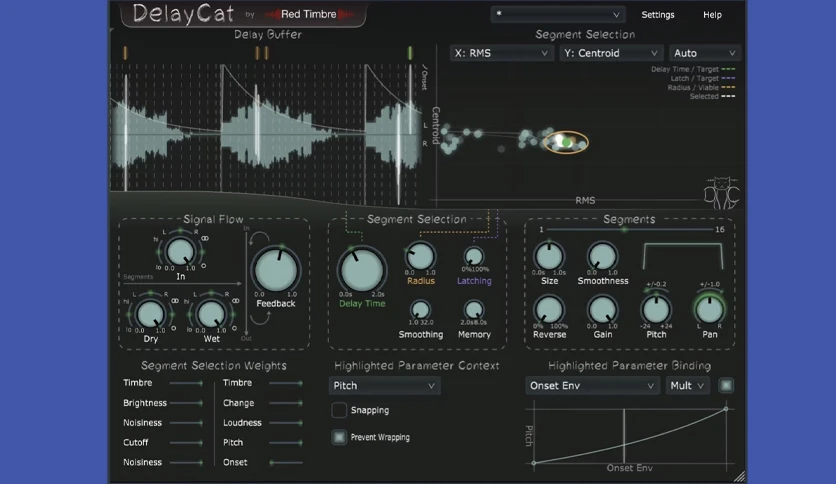The width and height of the screenshot is (836, 484).
Task: Open the Help menu
Action: point(712,15)
